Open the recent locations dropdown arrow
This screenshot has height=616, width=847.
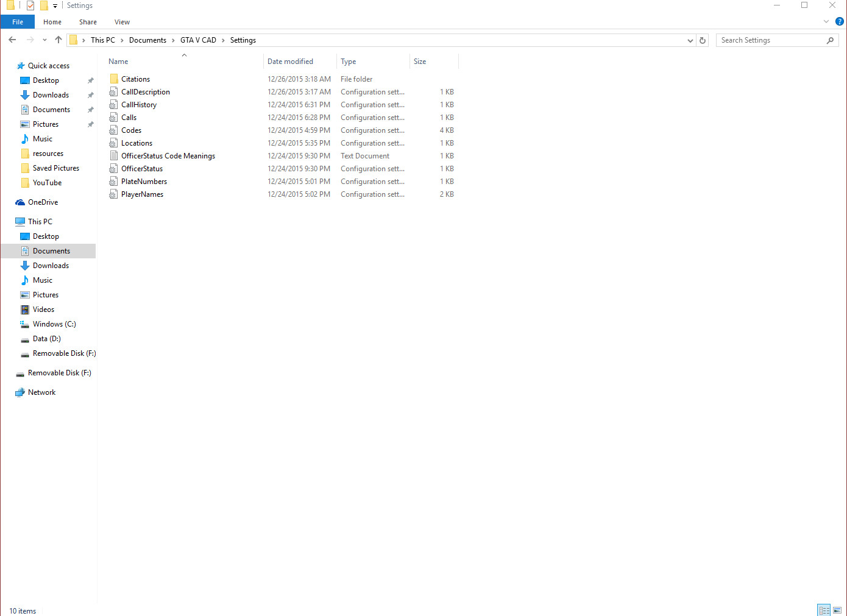[44, 40]
